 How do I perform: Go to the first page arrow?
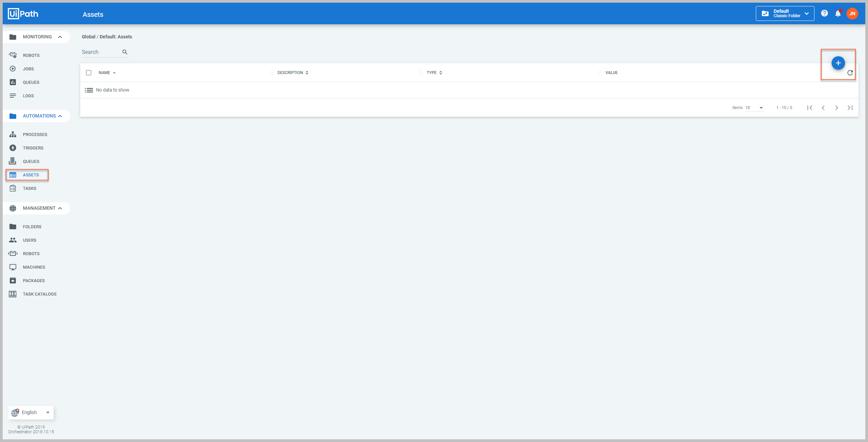coord(809,108)
